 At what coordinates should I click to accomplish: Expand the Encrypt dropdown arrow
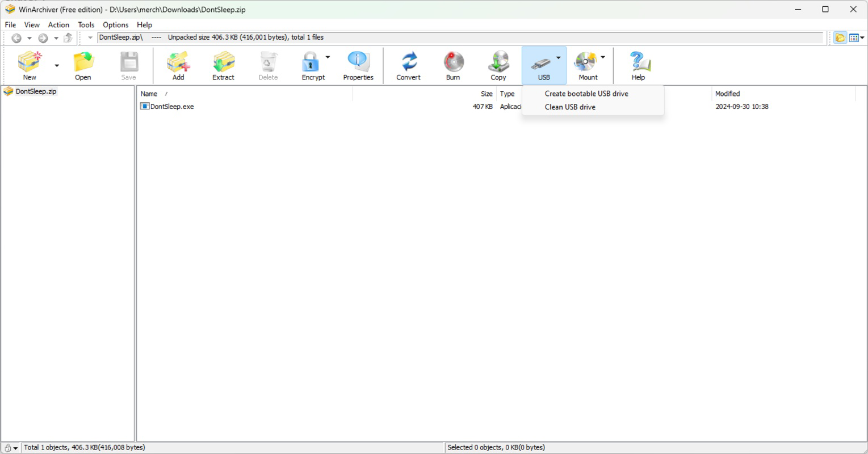pyautogui.click(x=328, y=57)
